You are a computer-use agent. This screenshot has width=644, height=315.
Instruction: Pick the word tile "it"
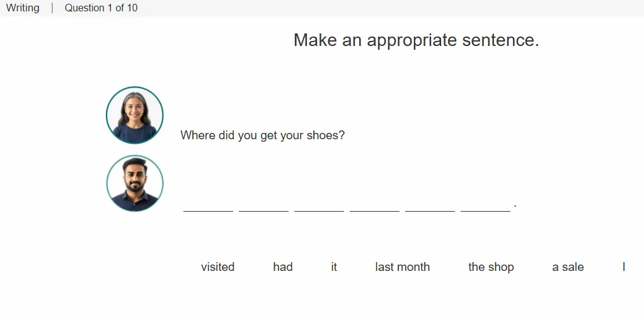tap(334, 267)
